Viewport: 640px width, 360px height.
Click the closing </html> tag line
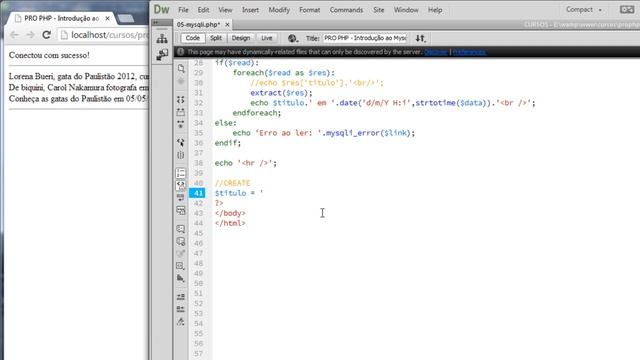coord(230,223)
